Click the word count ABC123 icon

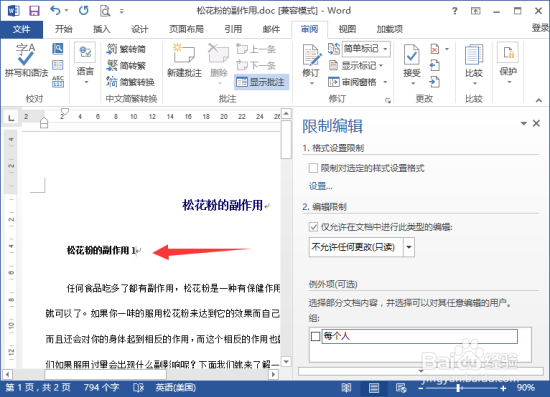point(58,81)
